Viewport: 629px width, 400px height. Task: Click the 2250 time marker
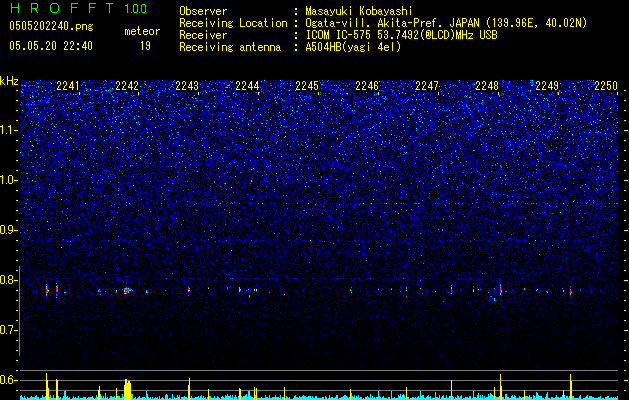[606, 86]
